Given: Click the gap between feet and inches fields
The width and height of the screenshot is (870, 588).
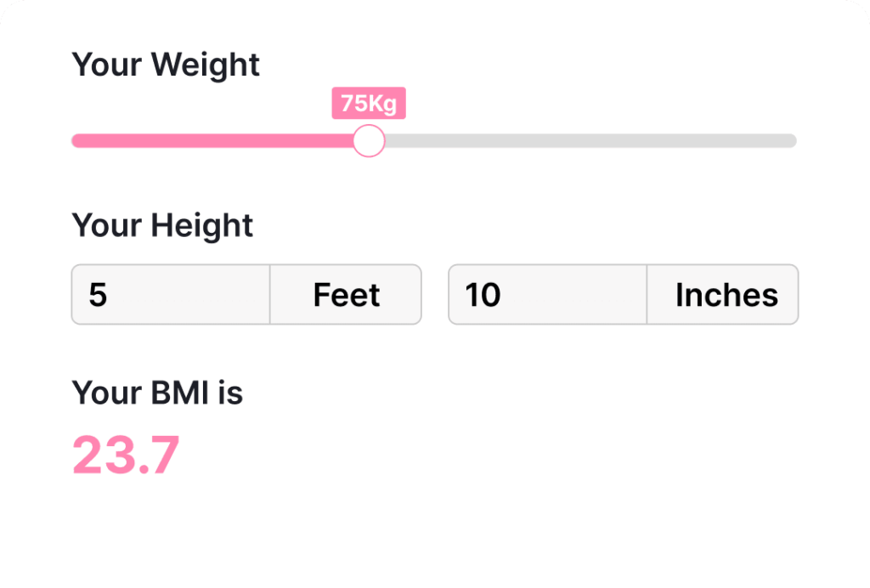Looking at the screenshot, I should pos(435,295).
